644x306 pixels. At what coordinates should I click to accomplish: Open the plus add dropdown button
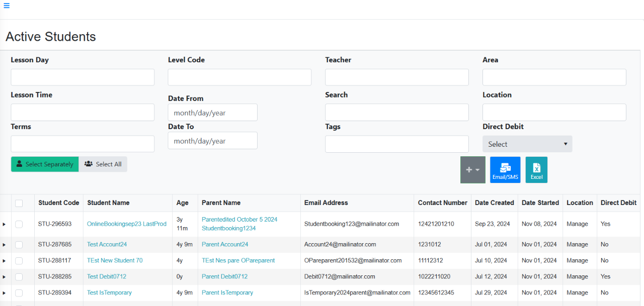(x=473, y=170)
